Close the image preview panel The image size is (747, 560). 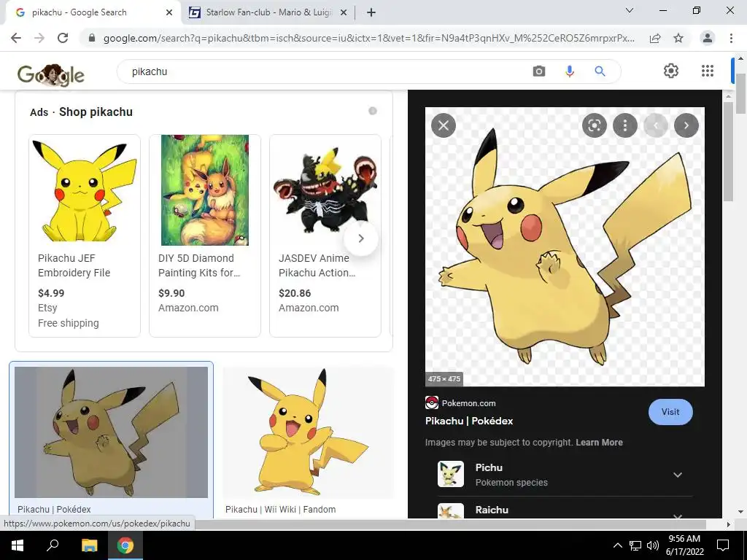[444, 125]
